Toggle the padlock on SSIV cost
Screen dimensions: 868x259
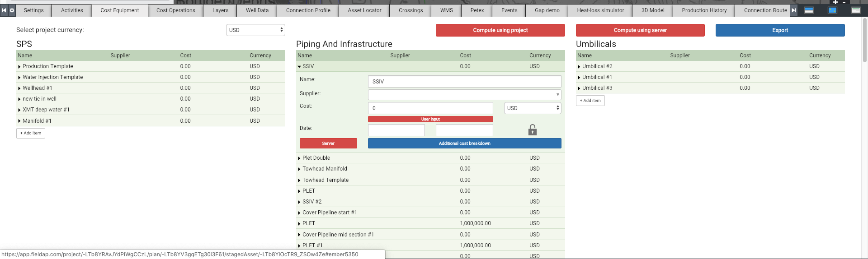(533, 130)
